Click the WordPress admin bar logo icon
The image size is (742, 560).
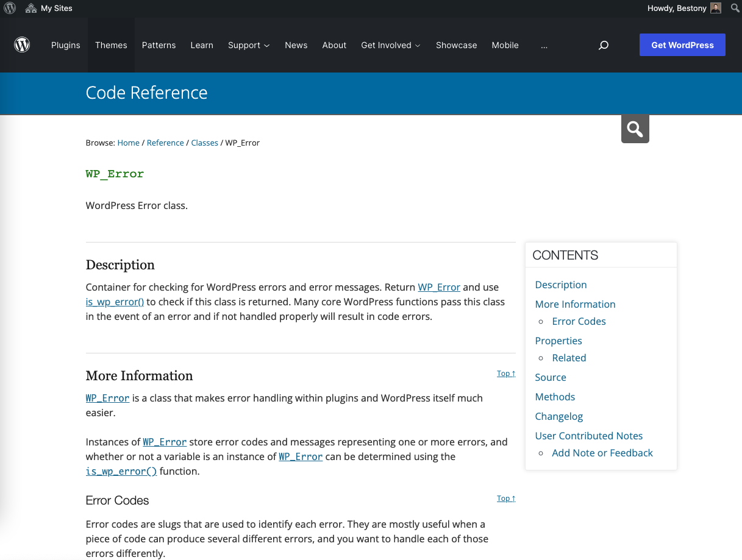(x=10, y=8)
